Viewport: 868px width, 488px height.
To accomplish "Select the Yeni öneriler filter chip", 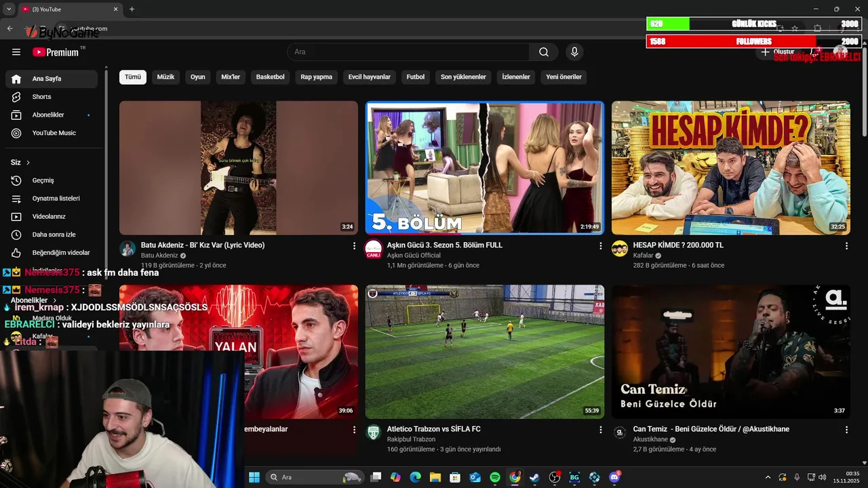I will pos(564,77).
